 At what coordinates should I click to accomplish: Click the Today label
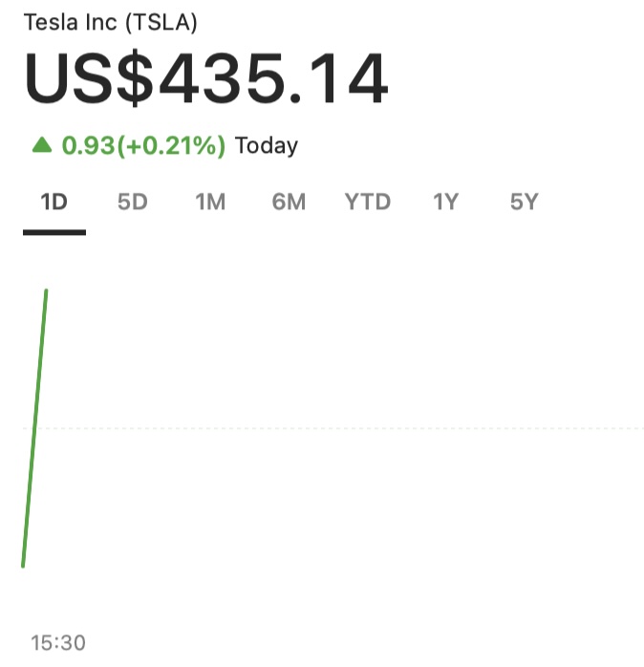[267, 146]
